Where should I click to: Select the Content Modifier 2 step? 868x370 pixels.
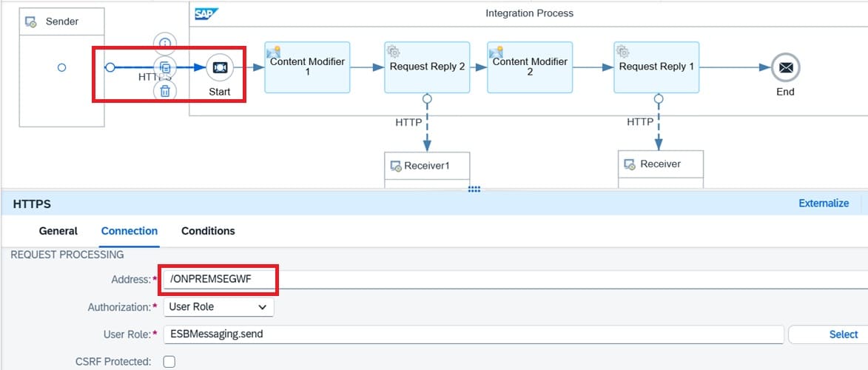(530, 67)
